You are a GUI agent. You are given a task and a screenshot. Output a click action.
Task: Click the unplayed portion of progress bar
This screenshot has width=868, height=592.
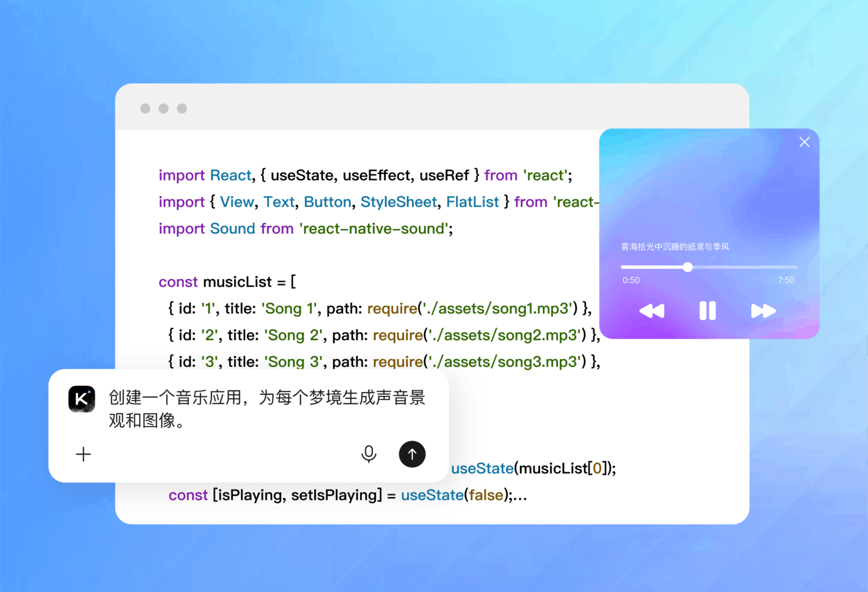coord(744,267)
